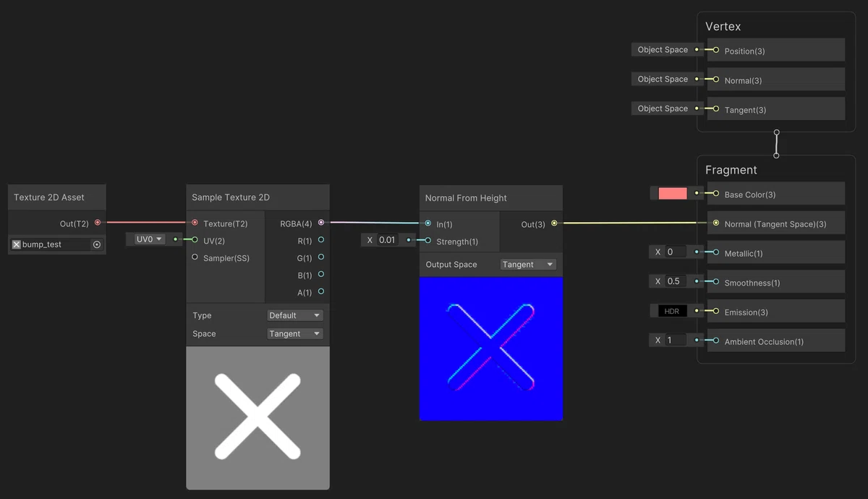Click Normal (Tangent Space)(3) port
Image resolution: width=868 pixels, height=499 pixels.
(x=715, y=223)
